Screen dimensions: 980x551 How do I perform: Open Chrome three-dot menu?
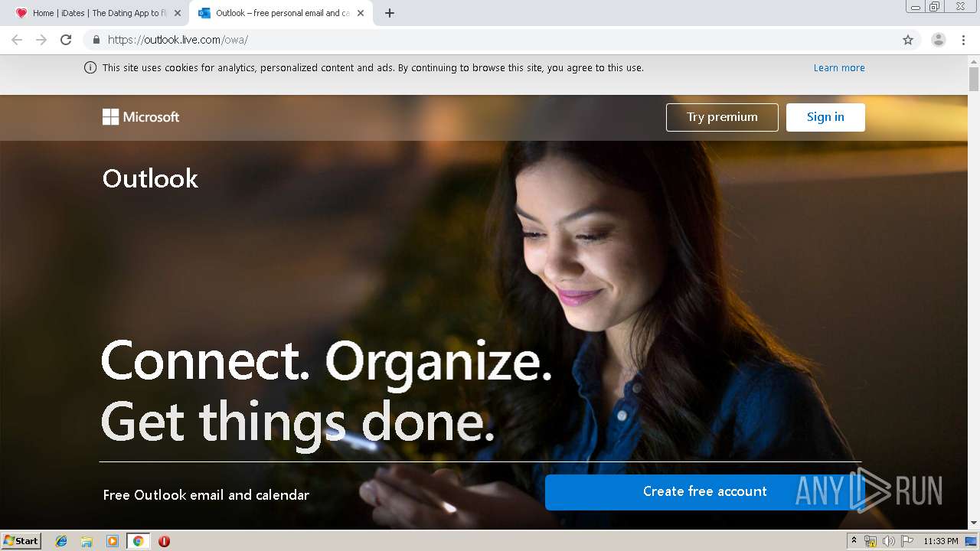tap(963, 40)
